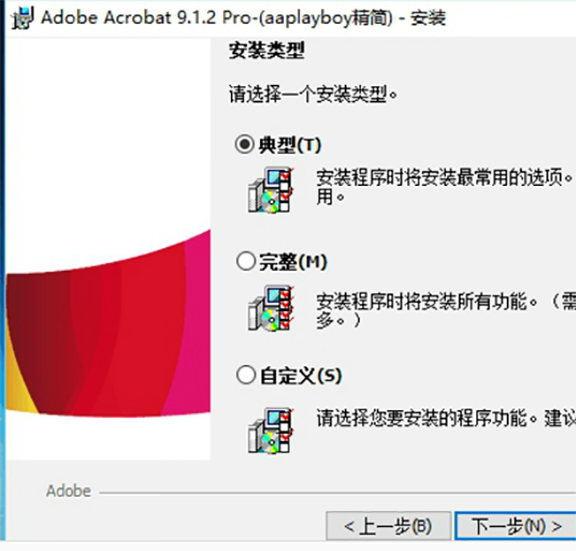Select the 自定义(S) radio circle
This screenshot has height=551, width=576.
pos(246,375)
